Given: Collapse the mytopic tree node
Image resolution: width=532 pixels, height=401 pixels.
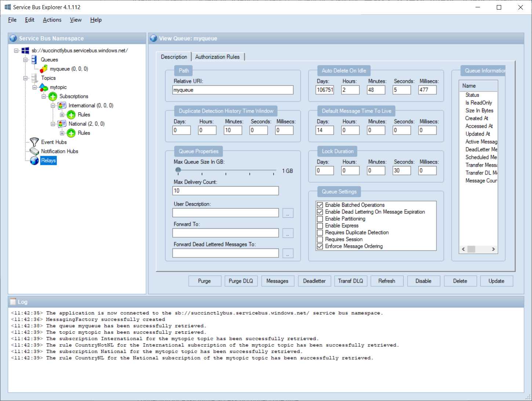Looking at the screenshot, I should (x=34, y=87).
